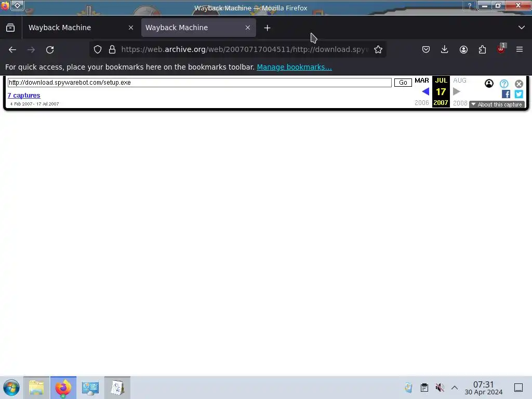Screen dimensions: 532x399
Task: Share capture on Facebook
Action: [506, 94]
